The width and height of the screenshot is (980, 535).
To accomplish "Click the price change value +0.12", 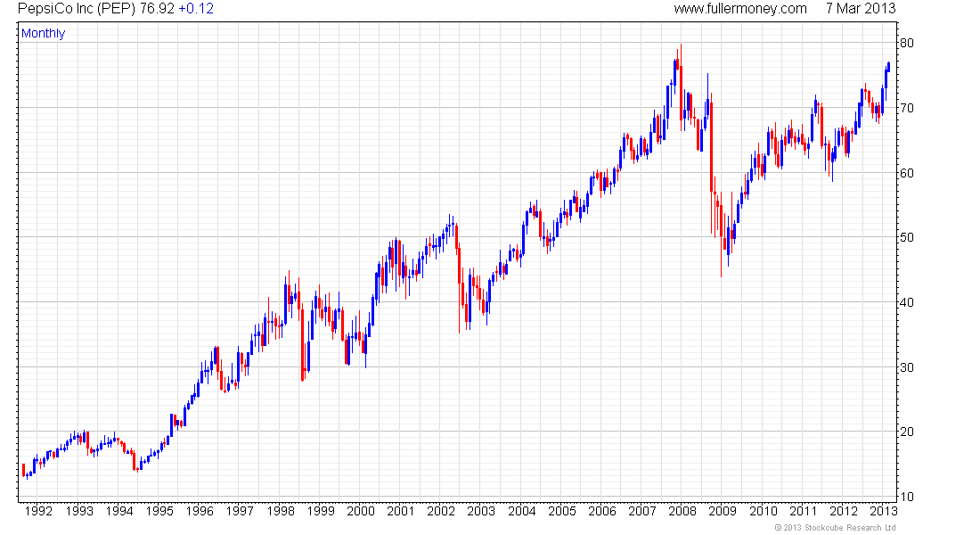I will (x=196, y=9).
